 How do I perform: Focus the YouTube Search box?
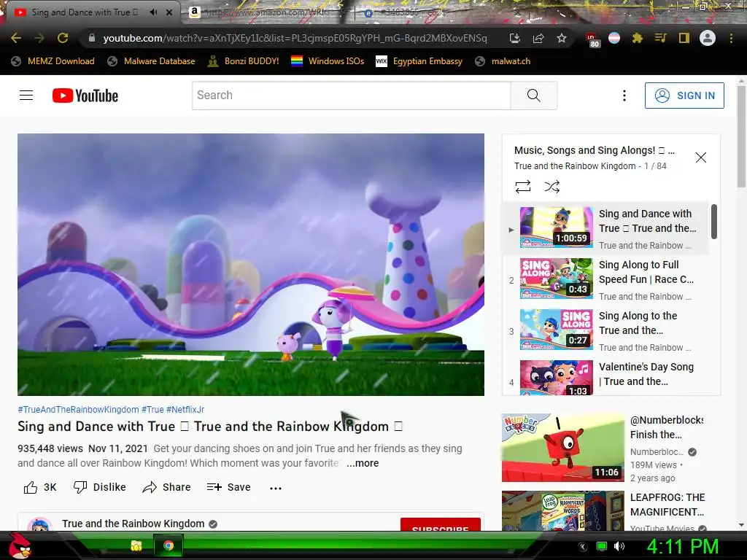point(352,96)
